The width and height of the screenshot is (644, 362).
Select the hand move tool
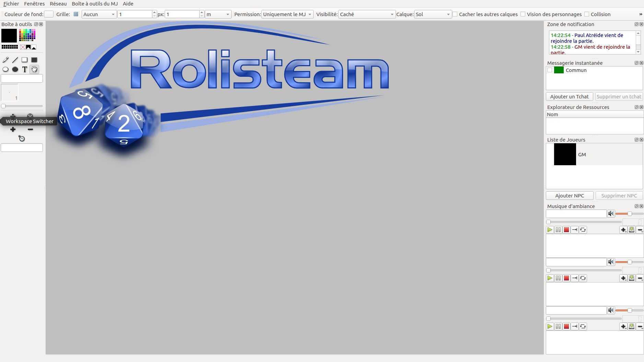point(34,69)
